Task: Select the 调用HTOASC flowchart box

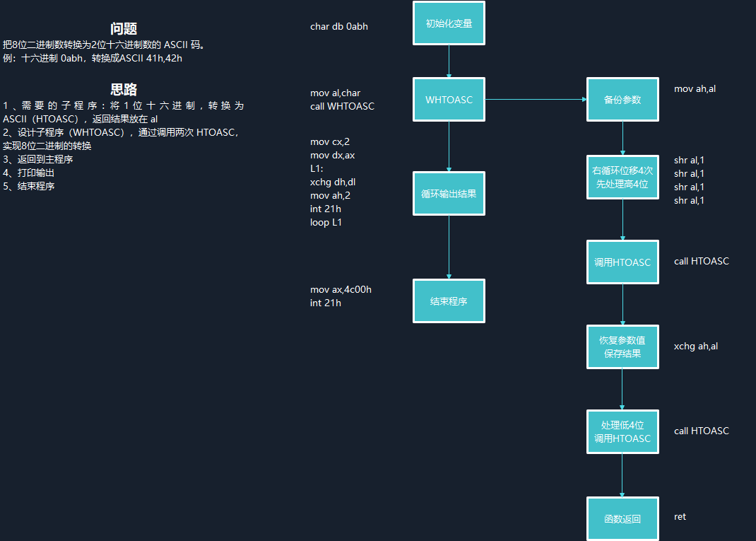Action: [622, 262]
